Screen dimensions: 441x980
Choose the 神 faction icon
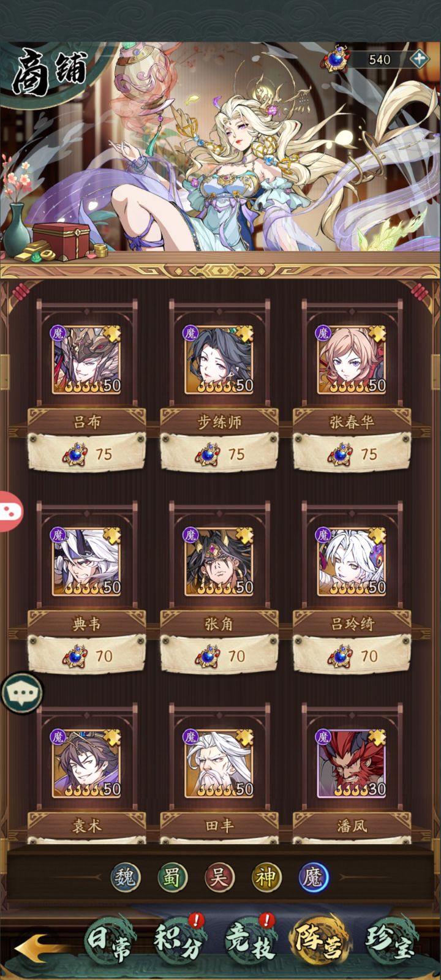click(x=266, y=878)
